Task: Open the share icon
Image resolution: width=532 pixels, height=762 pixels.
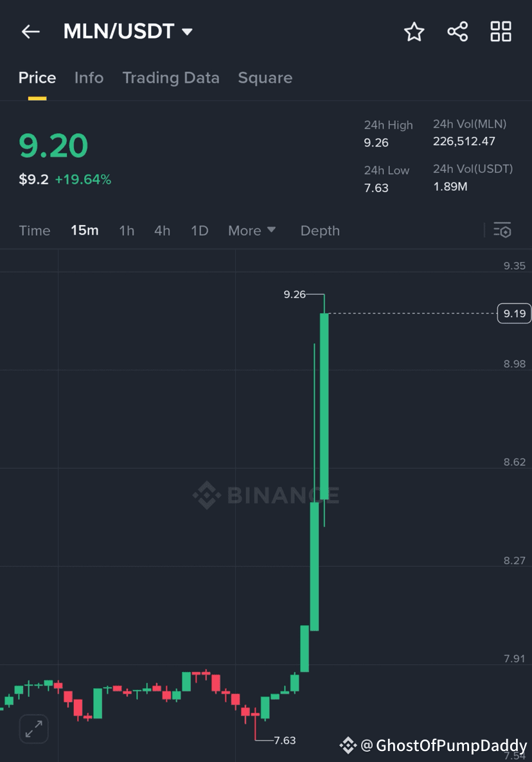Action: tap(457, 31)
